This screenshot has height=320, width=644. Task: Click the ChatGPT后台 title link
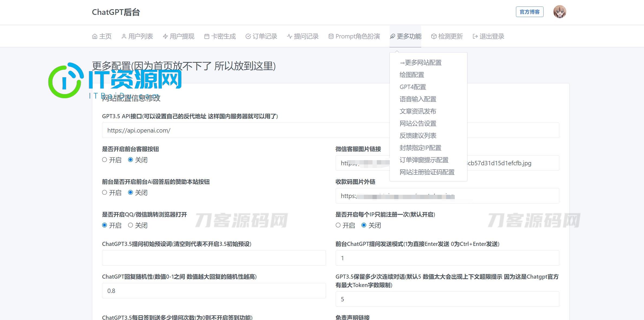tap(116, 12)
